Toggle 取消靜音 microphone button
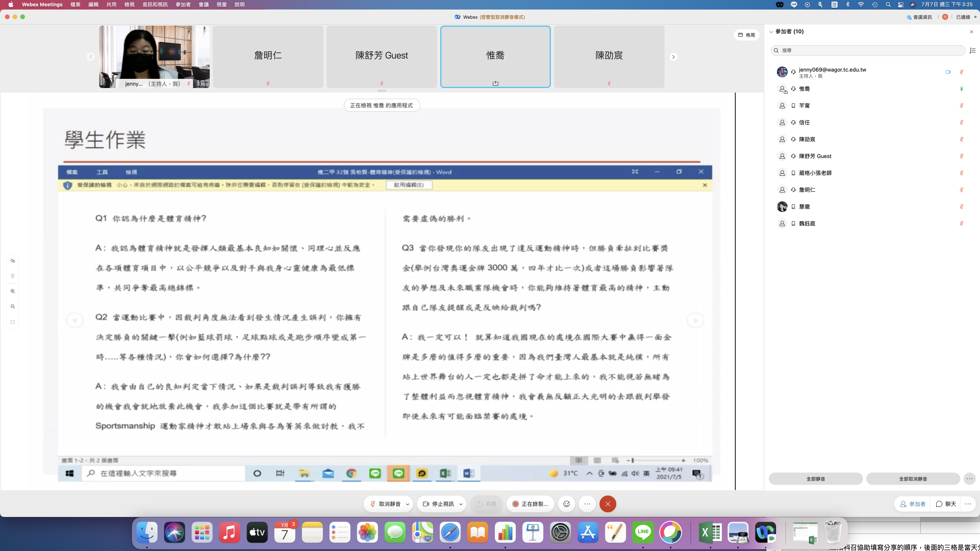The height and width of the screenshot is (551, 980). tap(385, 504)
